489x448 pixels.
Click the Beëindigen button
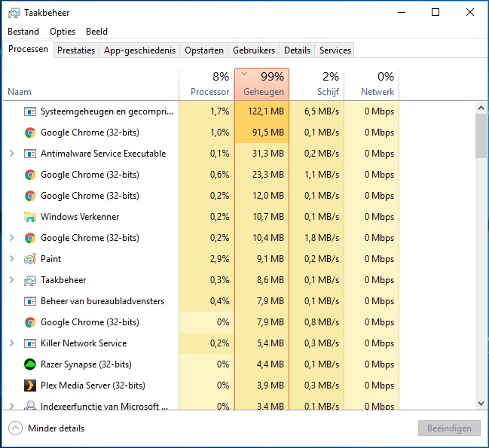click(x=449, y=428)
